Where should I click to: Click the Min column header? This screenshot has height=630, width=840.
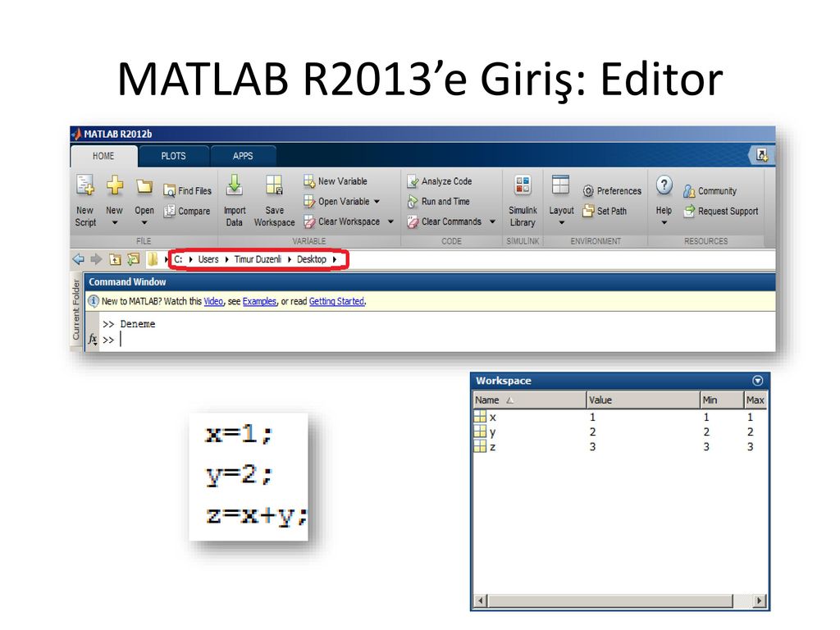coord(722,399)
